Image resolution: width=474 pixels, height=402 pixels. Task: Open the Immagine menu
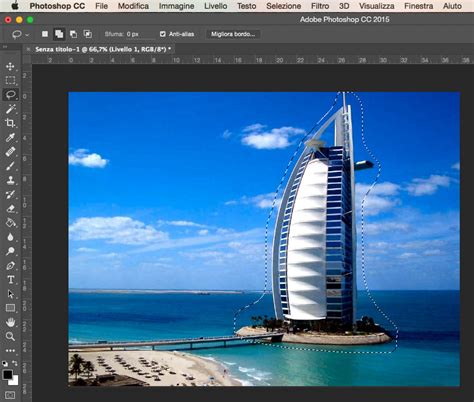point(176,6)
